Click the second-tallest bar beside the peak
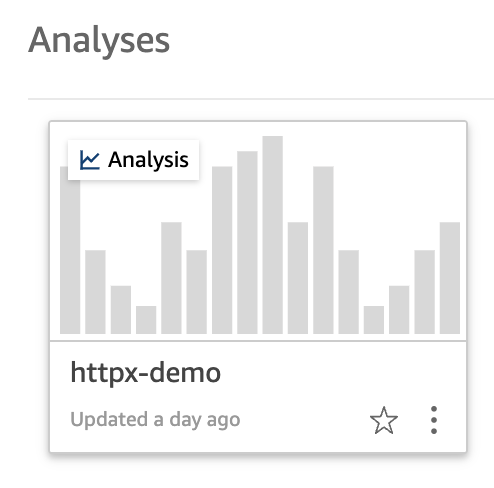The width and height of the screenshot is (494, 488). 247,242
